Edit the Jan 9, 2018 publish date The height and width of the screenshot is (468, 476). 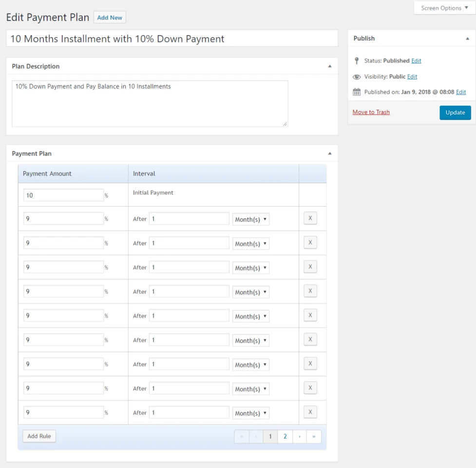tap(461, 92)
